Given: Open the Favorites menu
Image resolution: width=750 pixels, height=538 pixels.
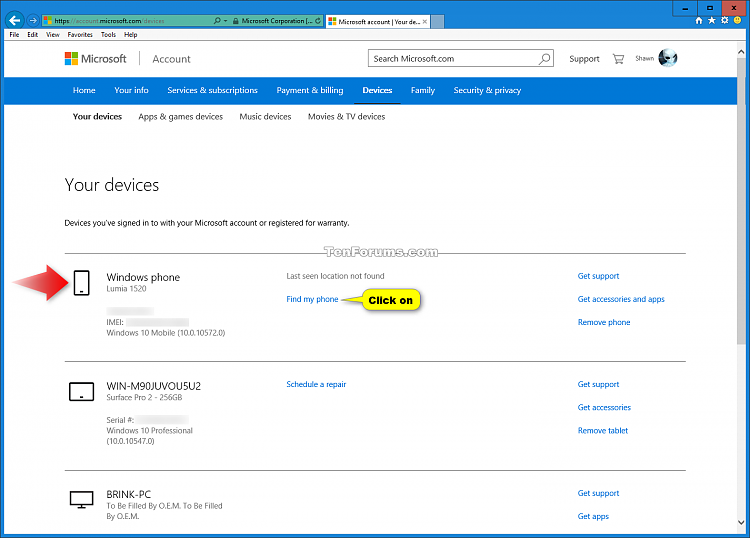Looking at the screenshot, I should tap(80, 34).
